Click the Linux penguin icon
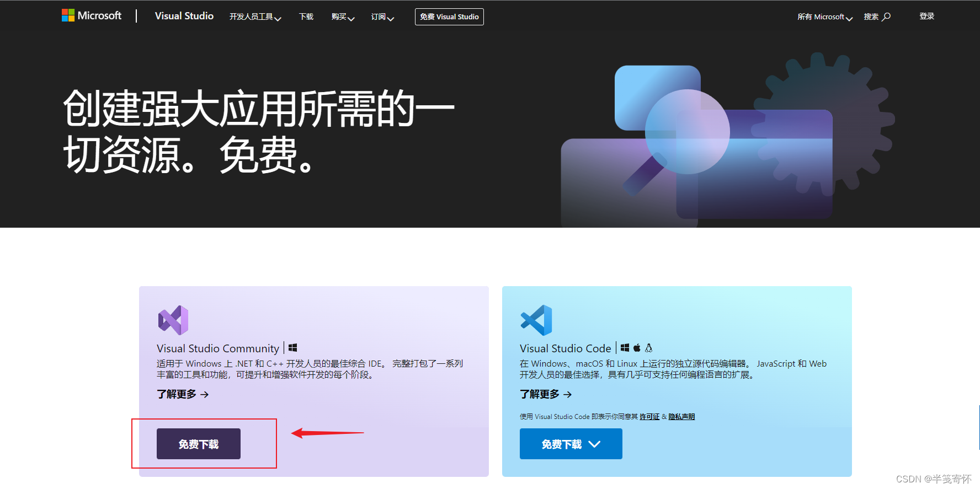Image resolution: width=980 pixels, height=489 pixels. point(649,348)
